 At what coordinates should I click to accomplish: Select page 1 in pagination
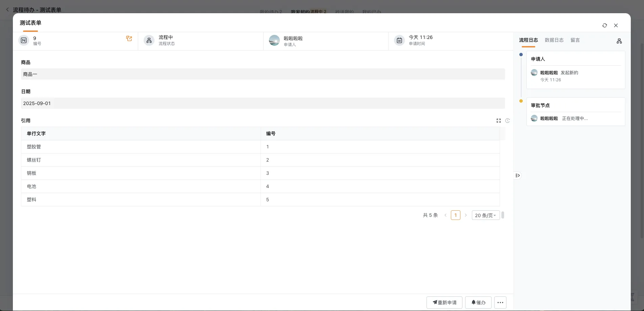[x=456, y=215]
